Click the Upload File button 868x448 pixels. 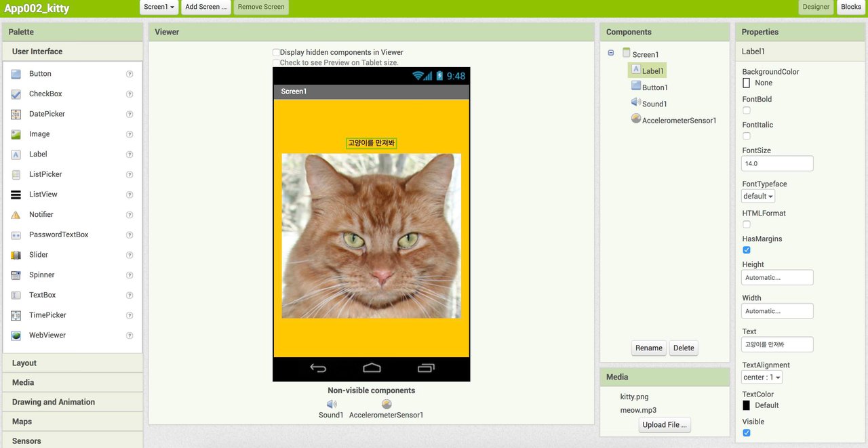(664, 425)
